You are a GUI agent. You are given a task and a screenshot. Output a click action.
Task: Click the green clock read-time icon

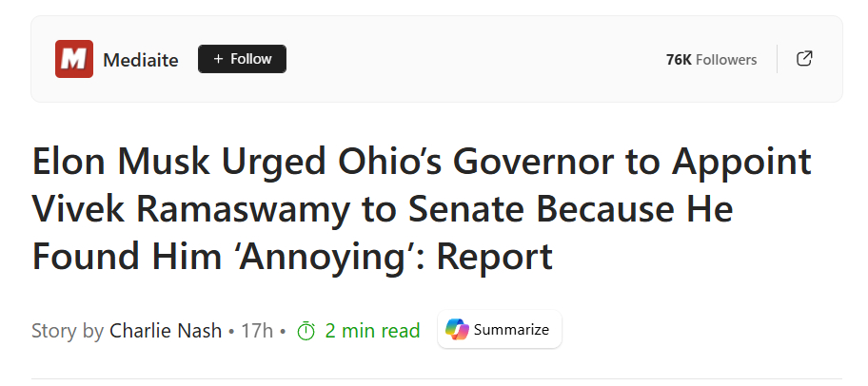306,331
